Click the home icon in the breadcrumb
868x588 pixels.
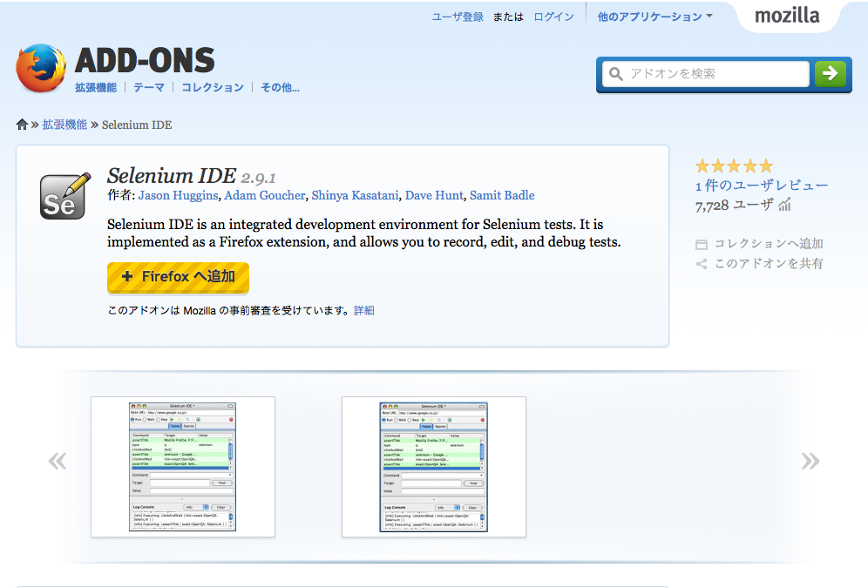click(21, 124)
